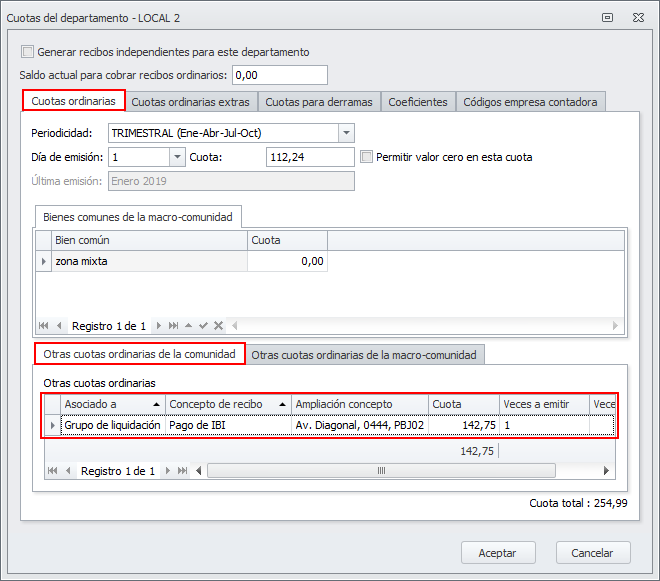Sort by the Asociado a column header
660x581 pixels.
[111, 404]
